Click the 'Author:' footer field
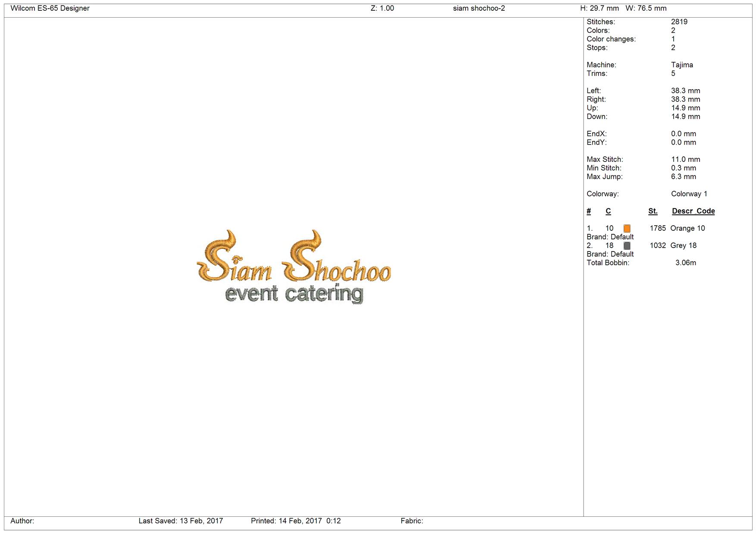Screen dimensions: 756x534 [22, 521]
